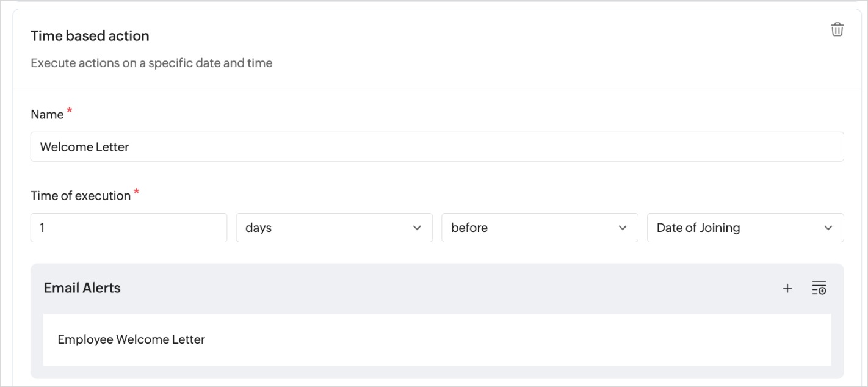This screenshot has height=387, width=868.
Task: Click the chevron arrow in days dropdown
Action: coord(417,228)
